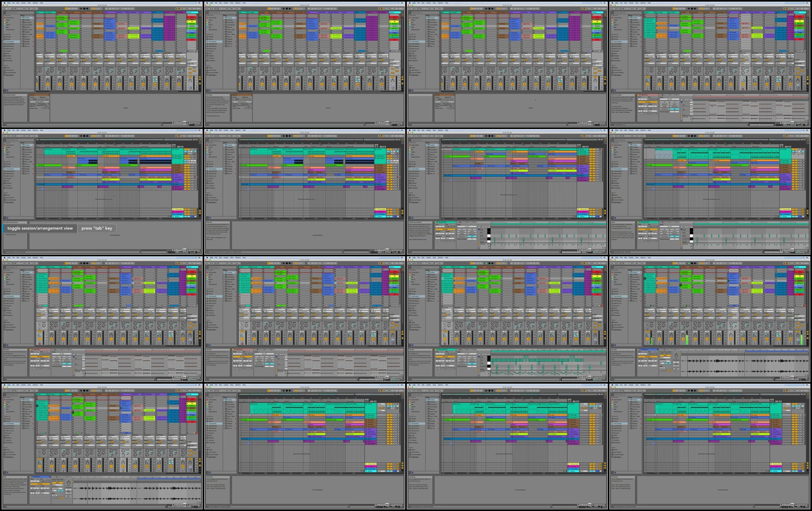The width and height of the screenshot is (812, 511).
Task: Select the Sounds category icon in first frame
Action: 5,37
